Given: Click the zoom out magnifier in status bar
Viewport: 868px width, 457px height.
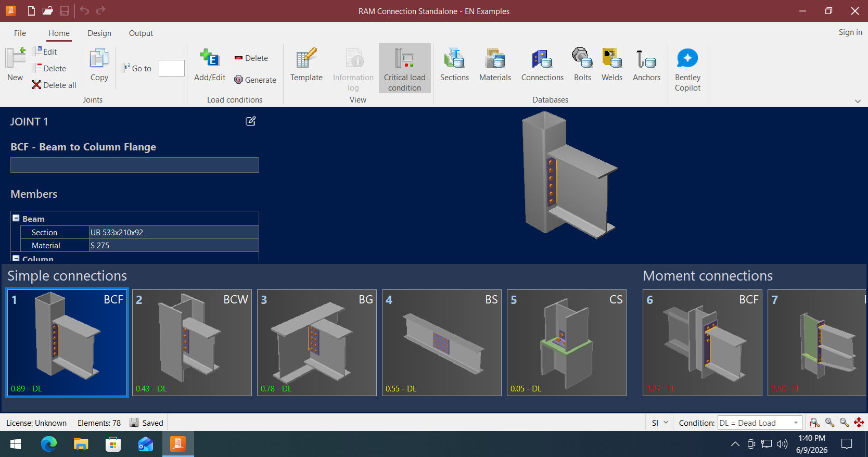Looking at the screenshot, I should tap(844, 423).
